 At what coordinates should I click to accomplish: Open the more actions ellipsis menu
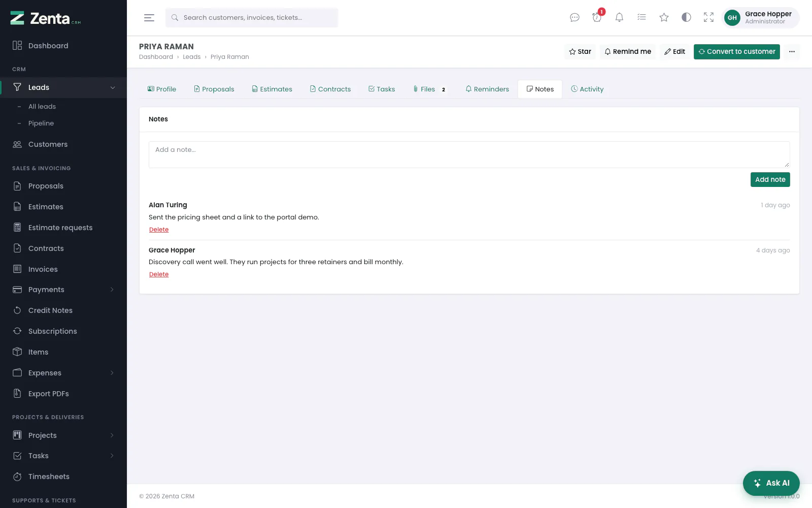coord(792,51)
